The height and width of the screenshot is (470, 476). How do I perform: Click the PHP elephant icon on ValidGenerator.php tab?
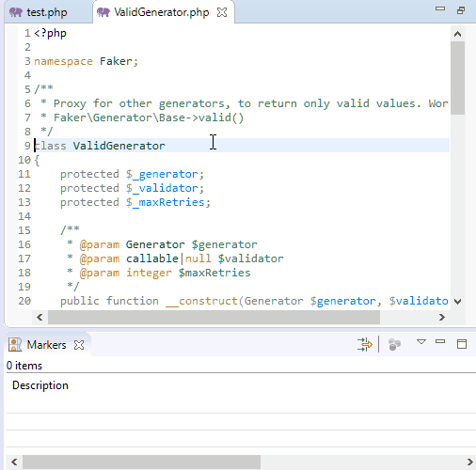tap(103, 12)
